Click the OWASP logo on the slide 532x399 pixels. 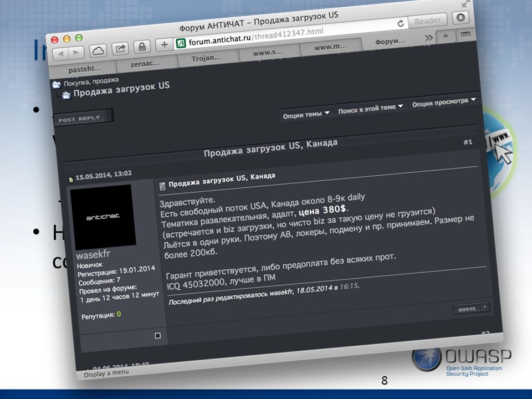click(x=462, y=362)
